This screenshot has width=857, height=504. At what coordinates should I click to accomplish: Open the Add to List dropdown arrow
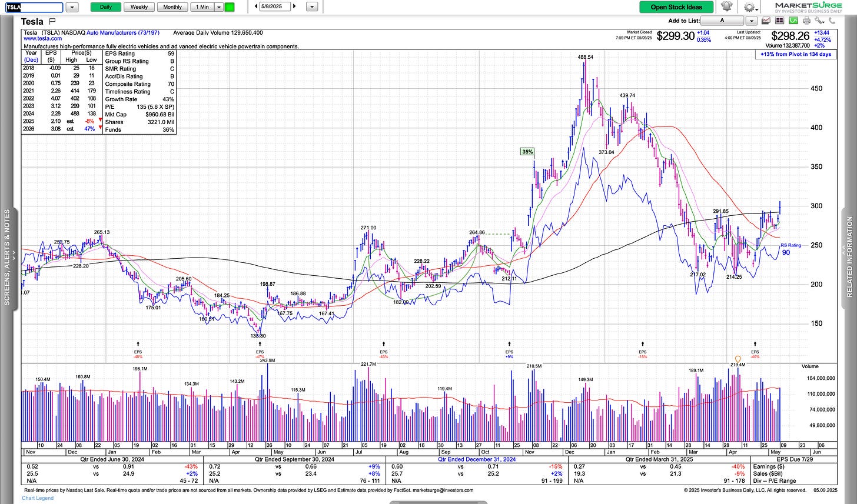(751, 21)
